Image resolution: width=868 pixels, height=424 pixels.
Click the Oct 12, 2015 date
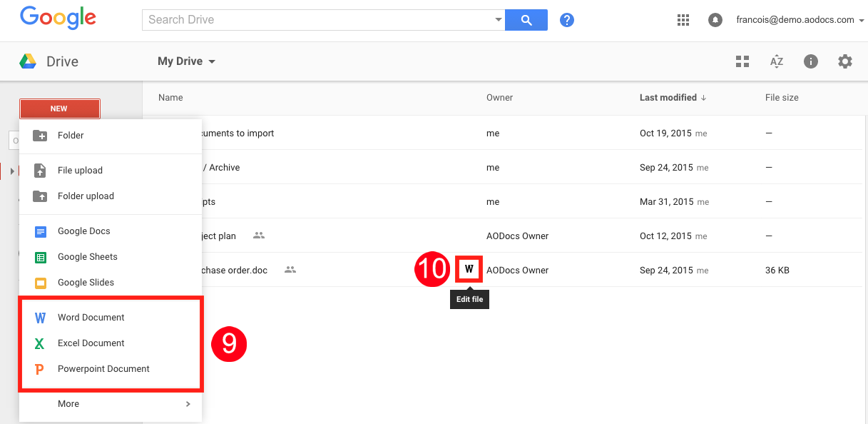point(666,236)
